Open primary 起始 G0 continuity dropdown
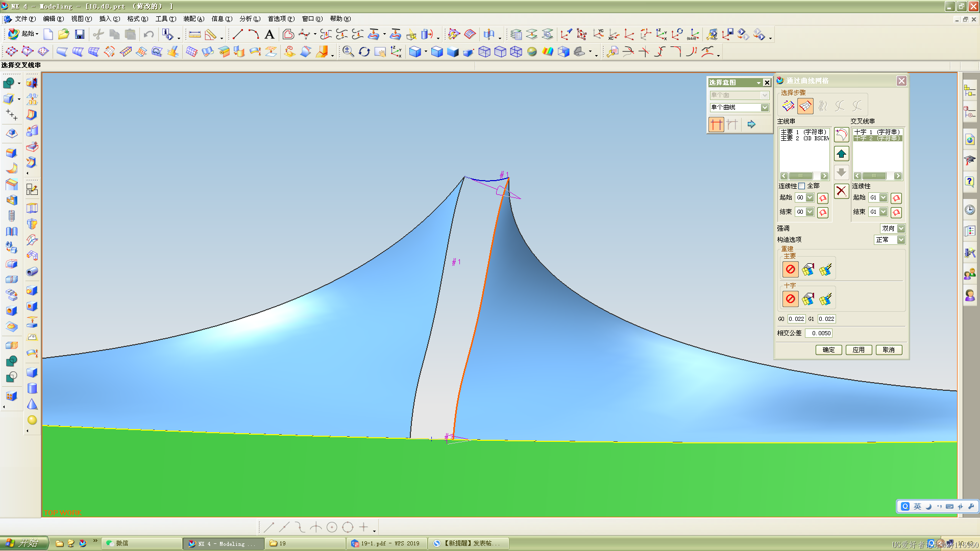The height and width of the screenshot is (551, 980). 810,198
